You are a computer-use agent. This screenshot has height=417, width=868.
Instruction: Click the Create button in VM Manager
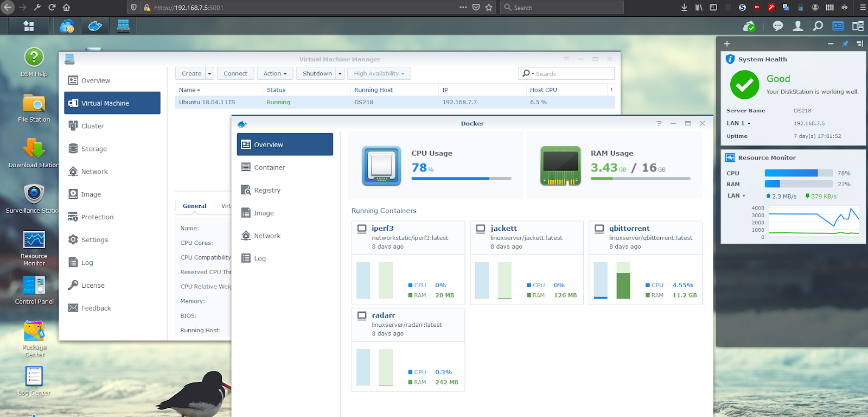(x=191, y=74)
